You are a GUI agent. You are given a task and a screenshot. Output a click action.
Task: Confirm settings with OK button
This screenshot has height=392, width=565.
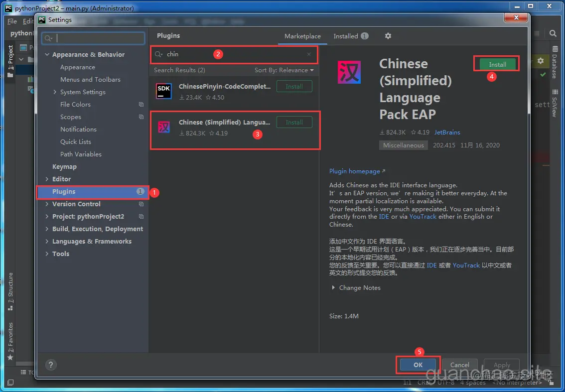pyautogui.click(x=418, y=365)
